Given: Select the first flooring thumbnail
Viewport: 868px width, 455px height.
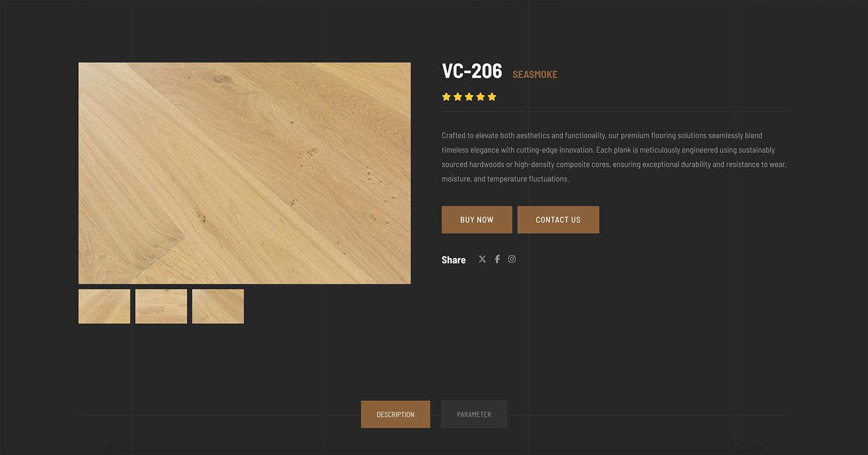Looking at the screenshot, I should pyautogui.click(x=104, y=306).
